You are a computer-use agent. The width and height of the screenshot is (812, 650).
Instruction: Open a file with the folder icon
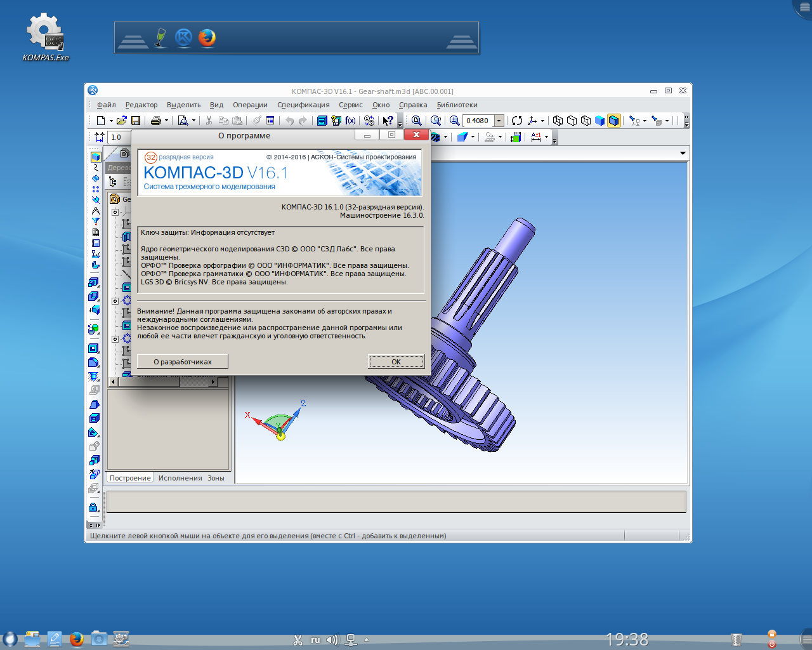[122, 121]
